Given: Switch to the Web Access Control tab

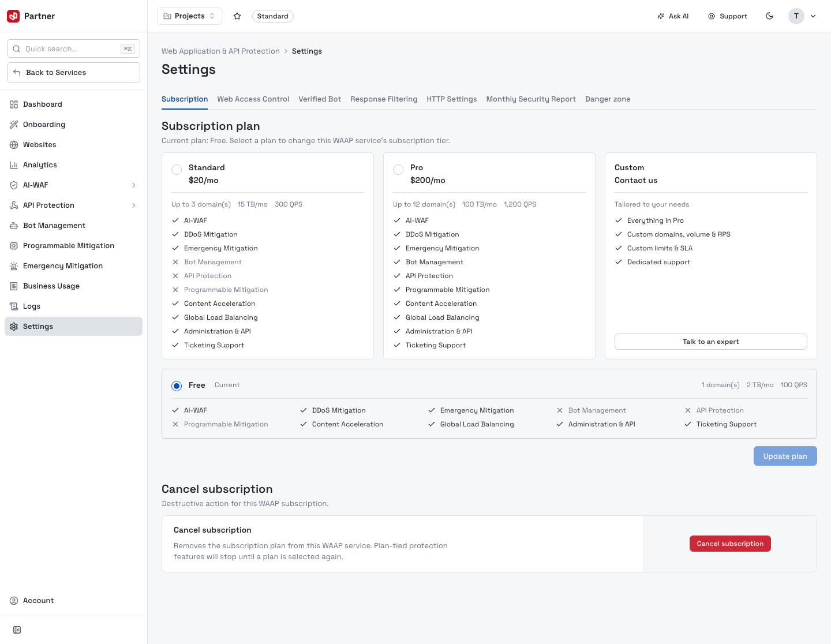Looking at the screenshot, I should [x=253, y=99].
